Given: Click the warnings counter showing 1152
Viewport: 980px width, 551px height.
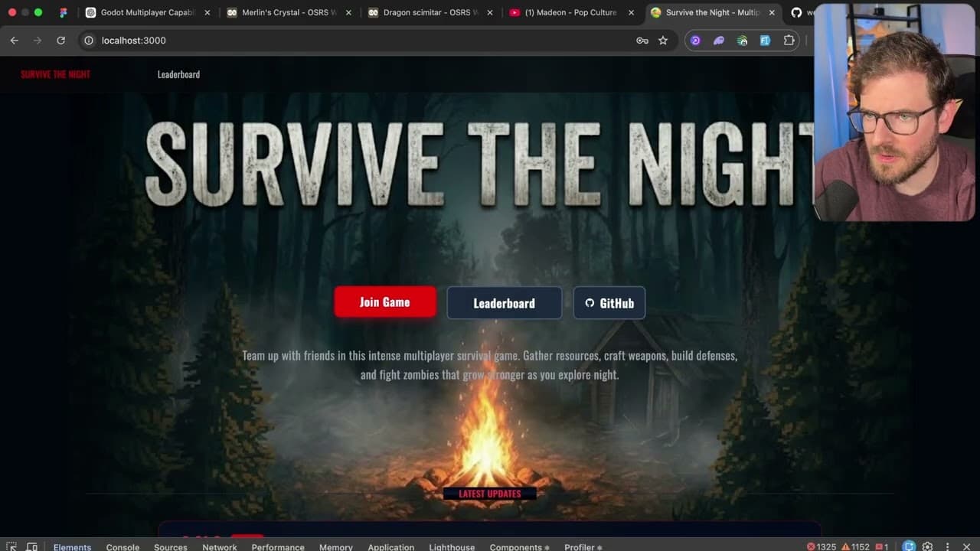Looking at the screenshot, I should click(x=854, y=546).
